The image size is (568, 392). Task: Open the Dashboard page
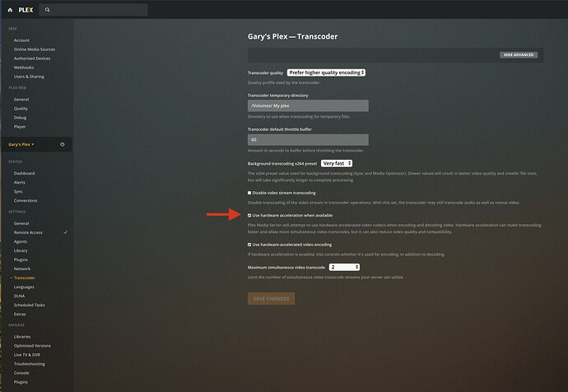(x=24, y=173)
